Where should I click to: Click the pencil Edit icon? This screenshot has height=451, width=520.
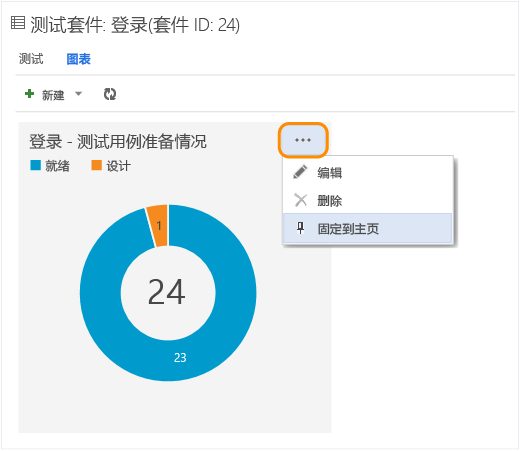pos(300,172)
